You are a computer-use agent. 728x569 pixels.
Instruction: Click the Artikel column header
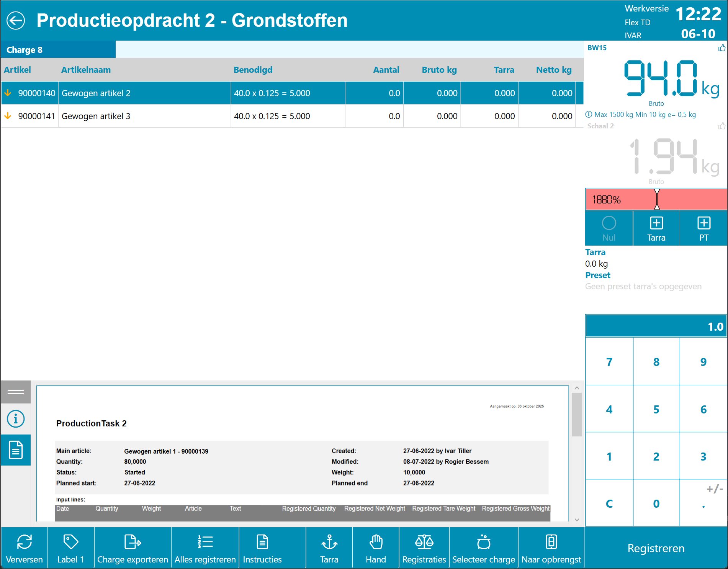click(17, 70)
